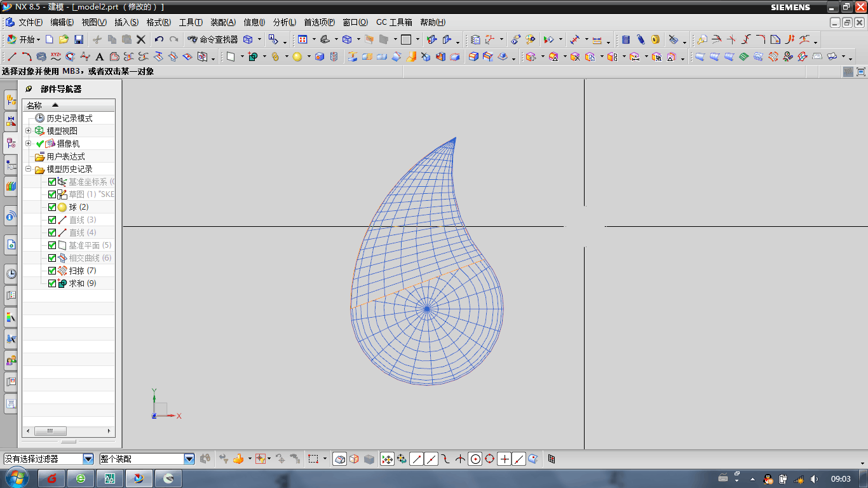868x488 pixels.
Task: Toggle the Midpoint snap icon
Action: [x=431, y=459]
